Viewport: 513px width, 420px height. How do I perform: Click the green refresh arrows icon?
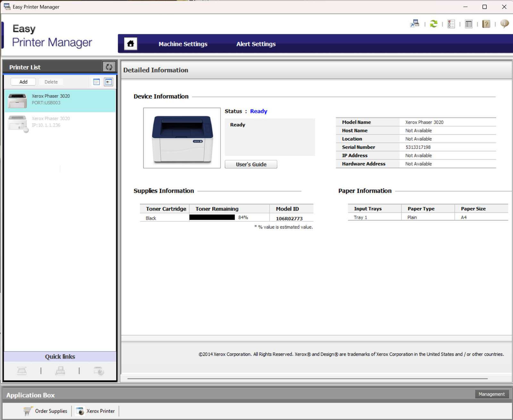[x=433, y=24]
